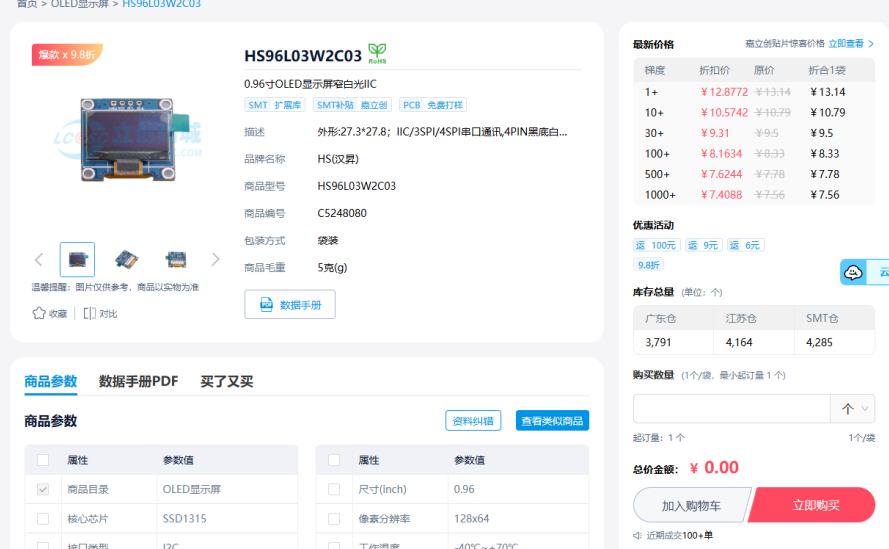Click the 查看类似商品 button

(x=552, y=421)
